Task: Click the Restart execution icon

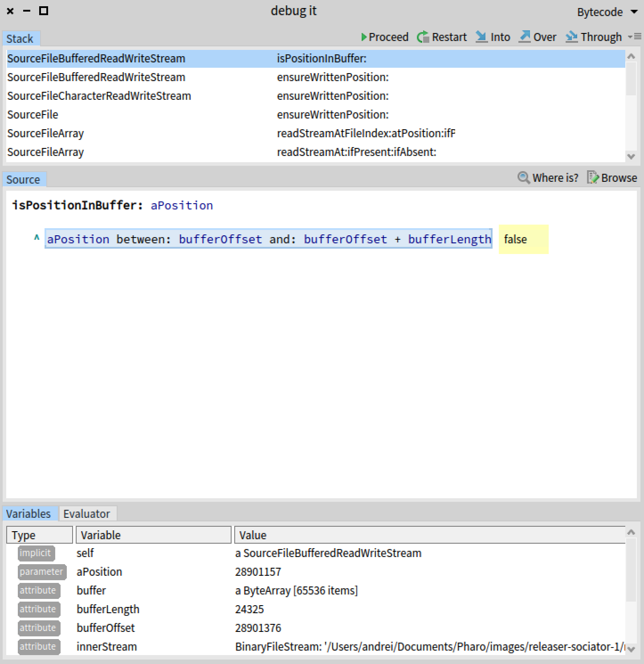Action: click(422, 37)
